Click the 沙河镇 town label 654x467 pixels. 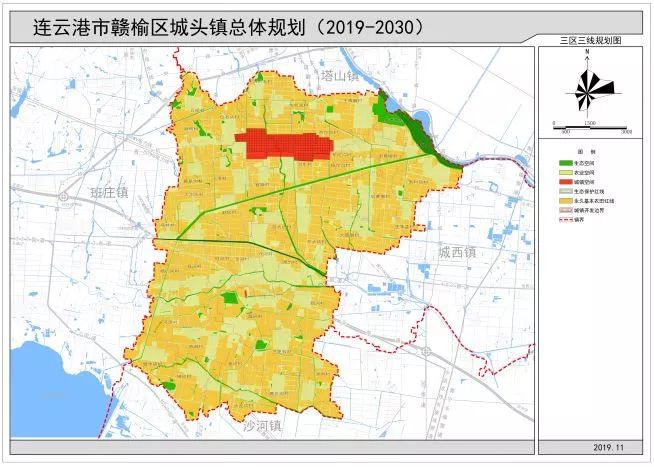263,426
